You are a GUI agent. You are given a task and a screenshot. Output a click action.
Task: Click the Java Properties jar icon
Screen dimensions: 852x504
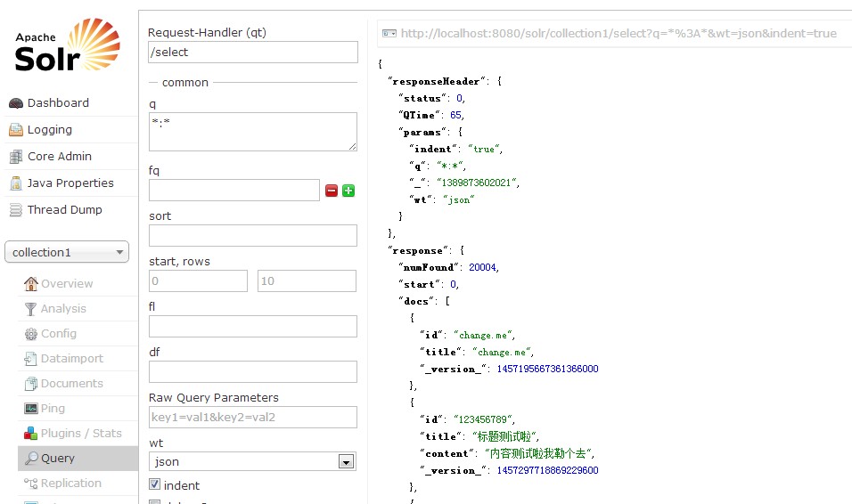click(16, 183)
